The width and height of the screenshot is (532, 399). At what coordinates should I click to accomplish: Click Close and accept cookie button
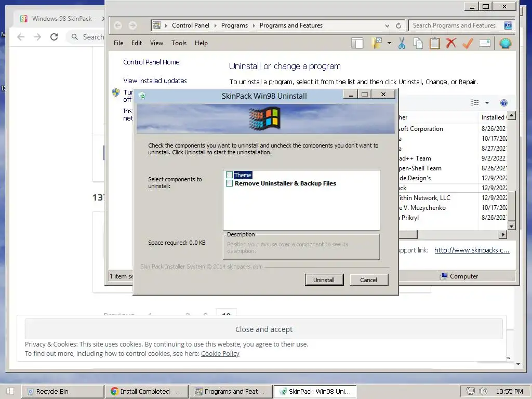[263, 329]
